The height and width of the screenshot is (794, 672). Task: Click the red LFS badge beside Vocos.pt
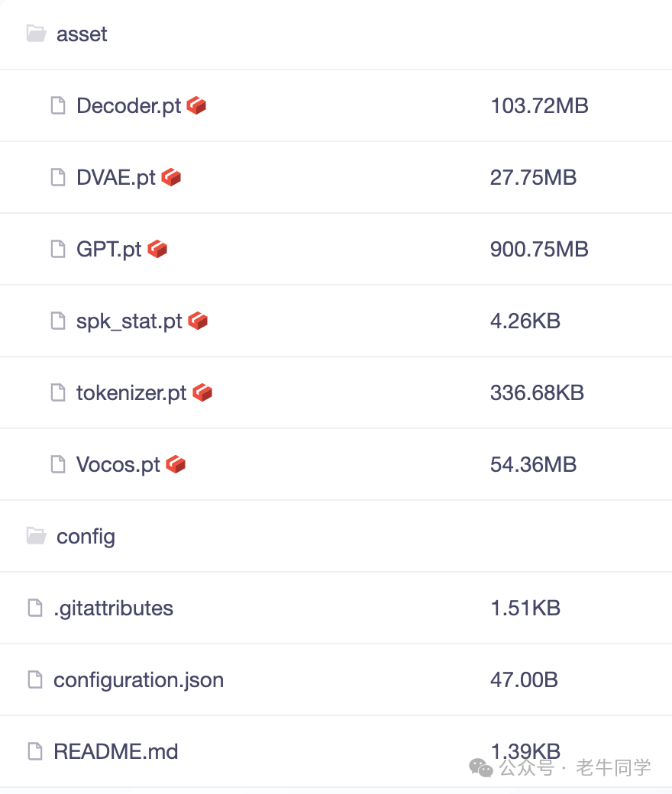point(176,464)
